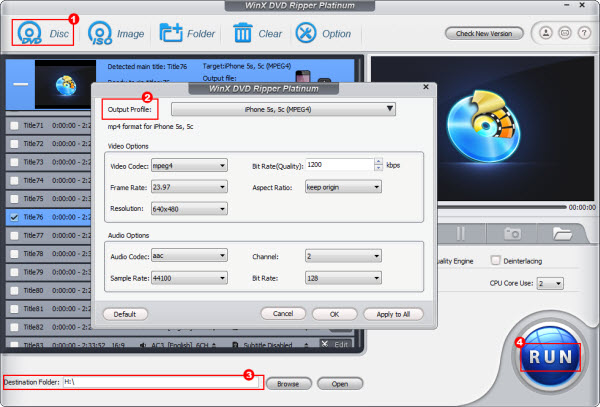Click the preview playback progress bar

502,207
